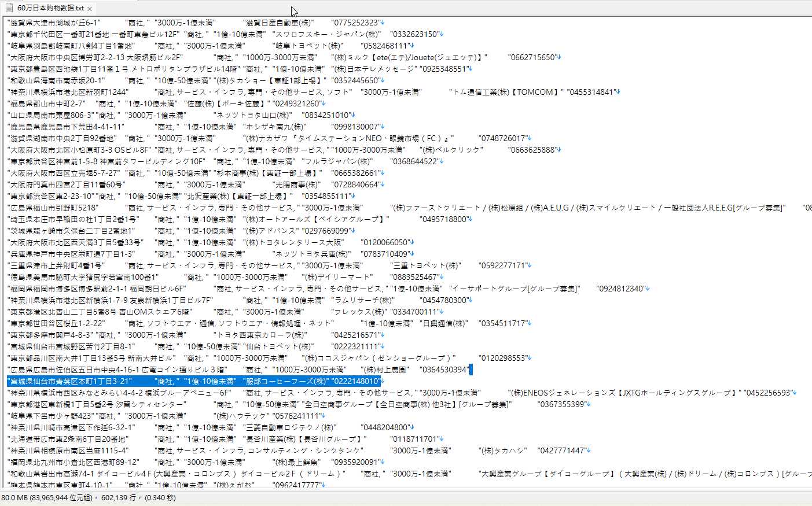The width and height of the screenshot is (812, 506).
Task: Click phone number 0452256593
Action: [x=767, y=393]
